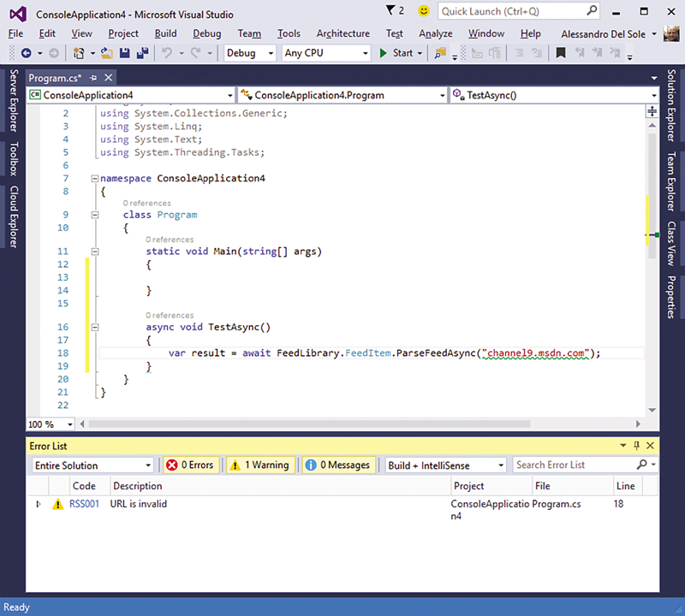
Task: Collapse the namespace ConsoleApplication4 block
Action: click(95, 179)
